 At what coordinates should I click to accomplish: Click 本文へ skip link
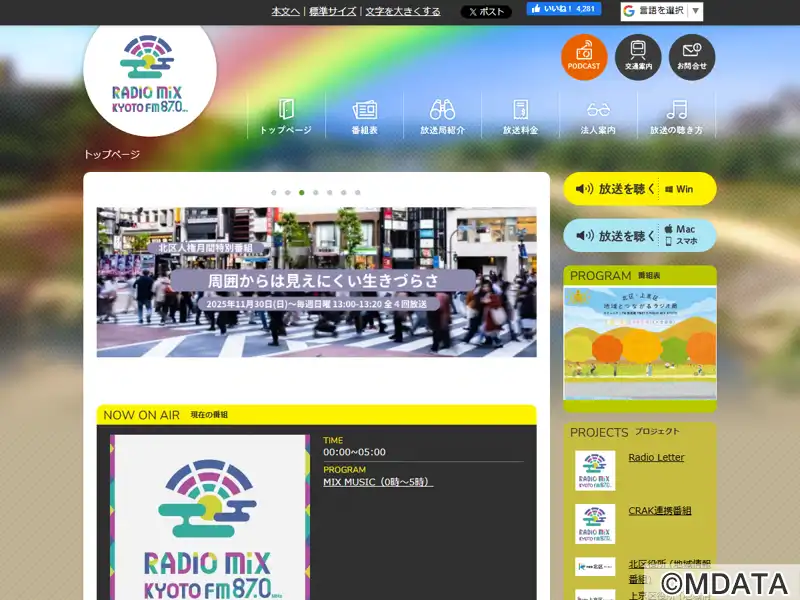(285, 11)
